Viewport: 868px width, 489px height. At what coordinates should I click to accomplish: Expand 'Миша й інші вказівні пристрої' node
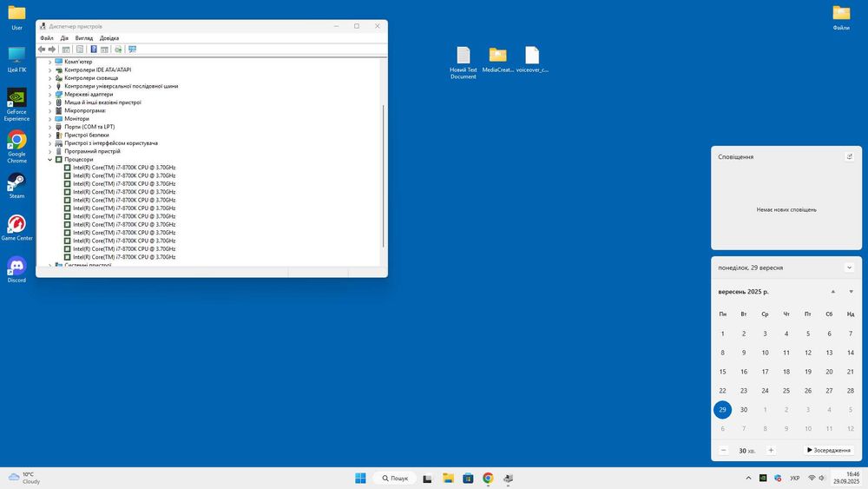click(49, 102)
